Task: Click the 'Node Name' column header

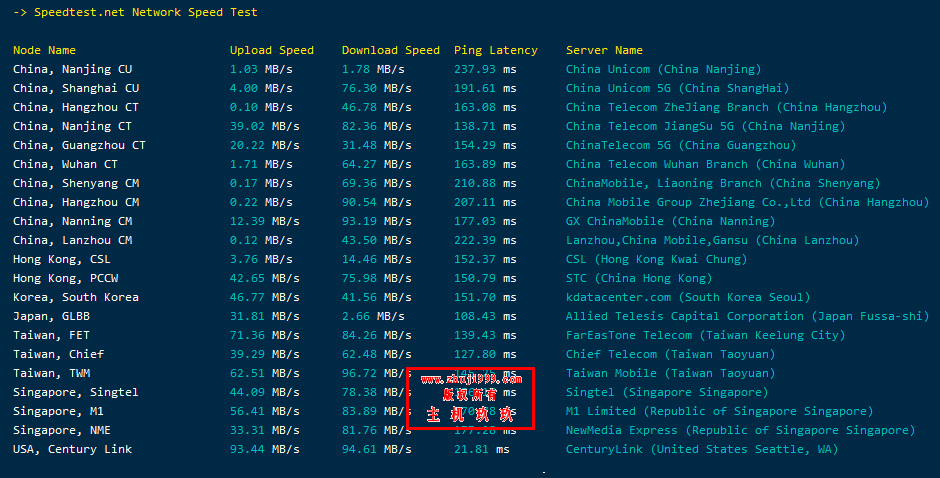Action: [x=44, y=50]
